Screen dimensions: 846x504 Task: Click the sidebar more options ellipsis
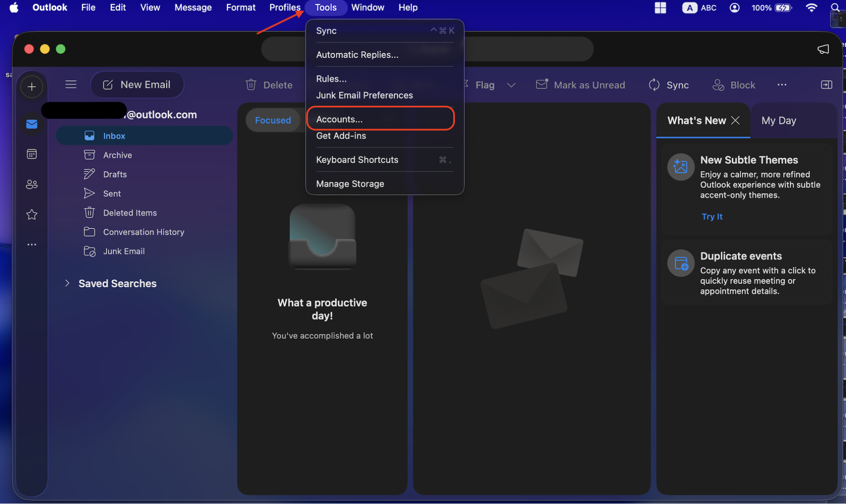pos(32,244)
